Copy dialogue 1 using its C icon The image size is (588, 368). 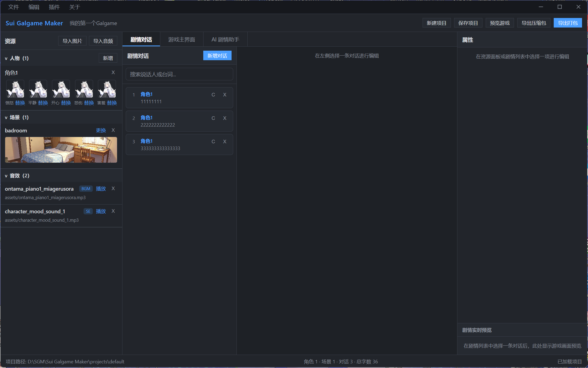point(213,95)
